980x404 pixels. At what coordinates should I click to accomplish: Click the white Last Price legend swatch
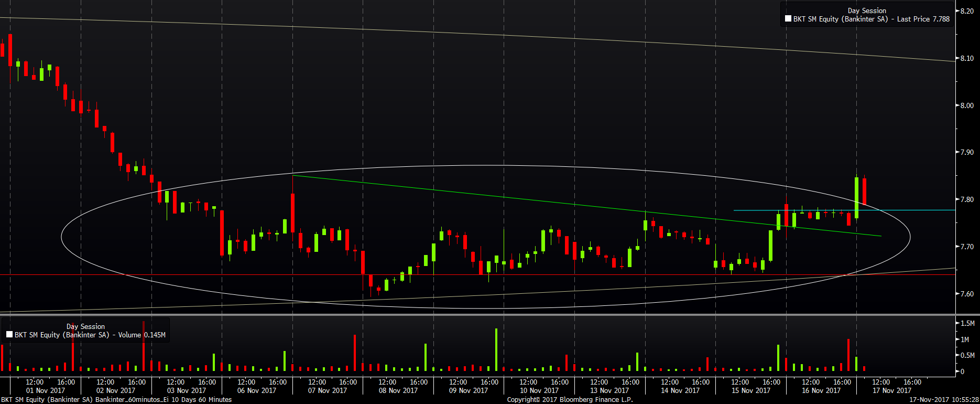(788, 19)
